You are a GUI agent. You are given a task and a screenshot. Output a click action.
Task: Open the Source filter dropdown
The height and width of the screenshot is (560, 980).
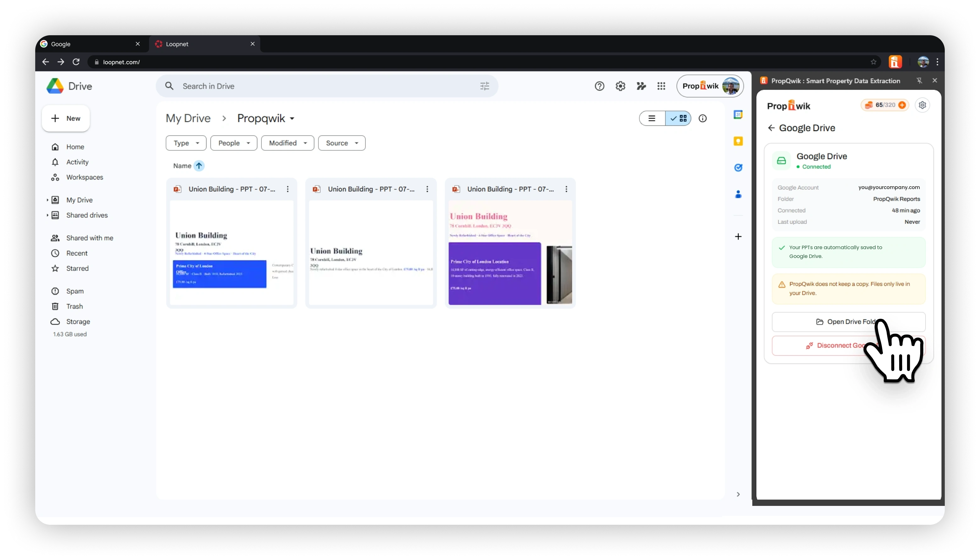coord(342,143)
